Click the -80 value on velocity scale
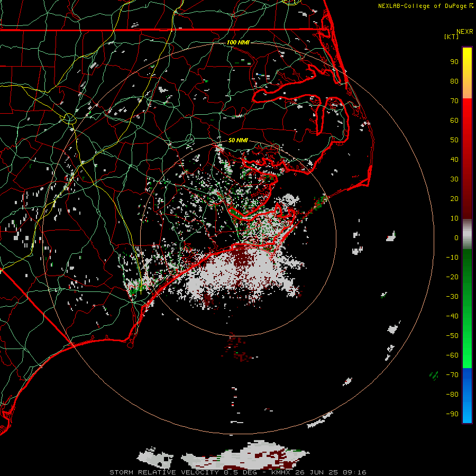The height and width of the screenshot is (476, 476). [452, 395]
